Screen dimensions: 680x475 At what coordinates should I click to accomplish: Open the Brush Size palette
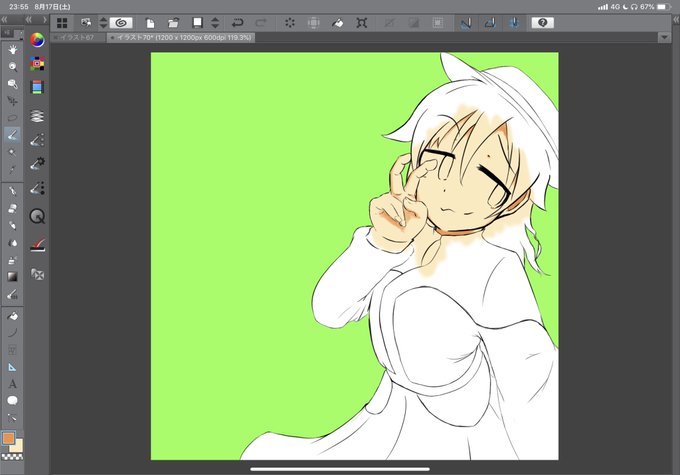pyautogui.click(x=37, y=187)
